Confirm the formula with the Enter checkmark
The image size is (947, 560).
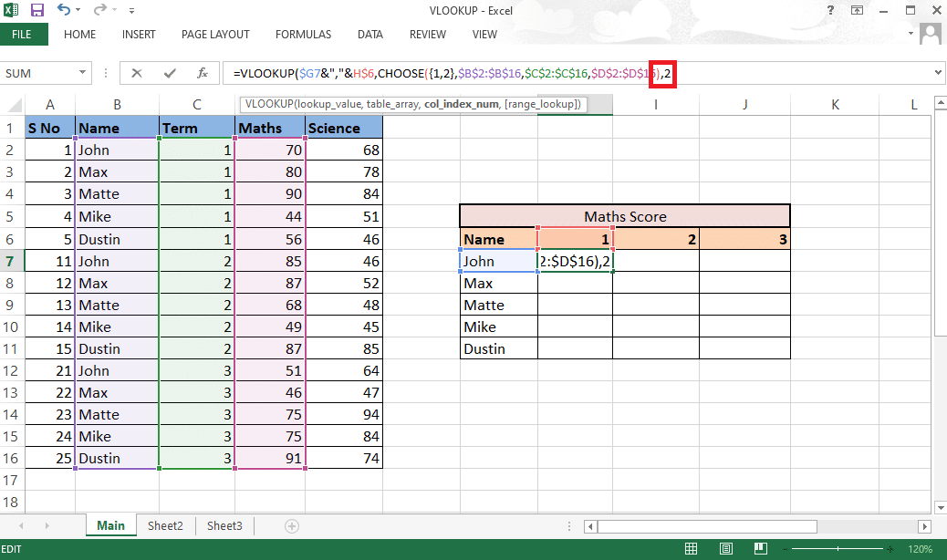click(x=170, y=73)
